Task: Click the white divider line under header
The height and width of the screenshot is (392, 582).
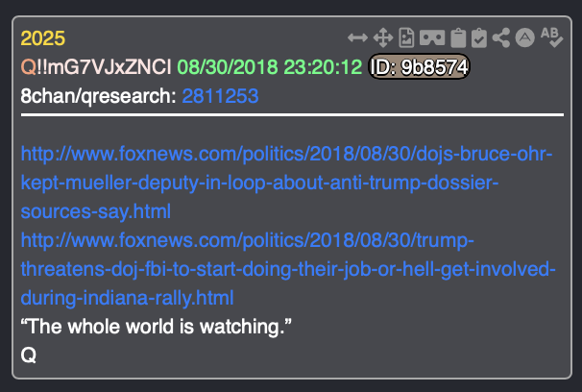Action: [x=292, y=115]
